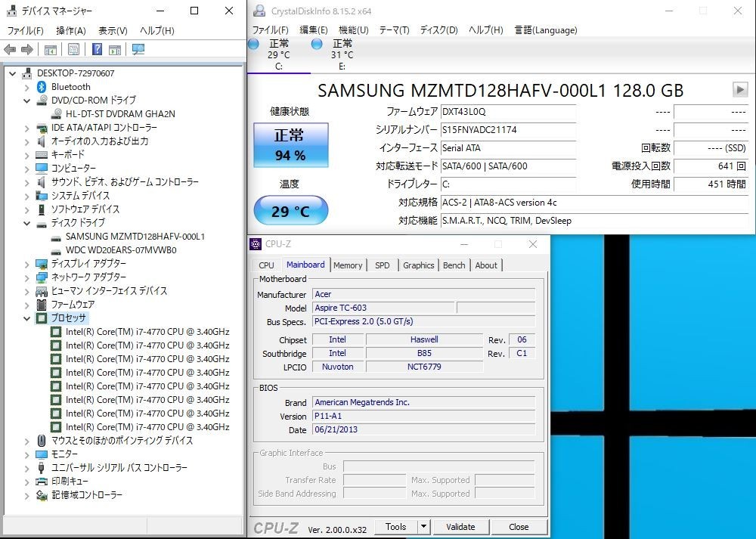Click the next disk arrow in CrystalDiskInfo
756x539 pixels.
[740, 89]
